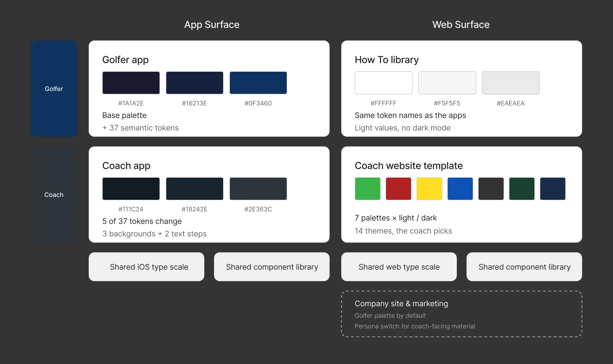Select the #1A1A2E color swatch
Image resolution: width=613 pixels, height=364 pixels.
tap(131, 83)
